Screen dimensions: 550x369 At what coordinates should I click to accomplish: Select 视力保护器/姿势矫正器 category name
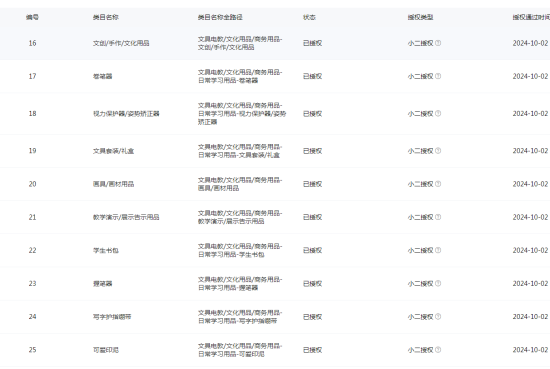pos(126,114)
